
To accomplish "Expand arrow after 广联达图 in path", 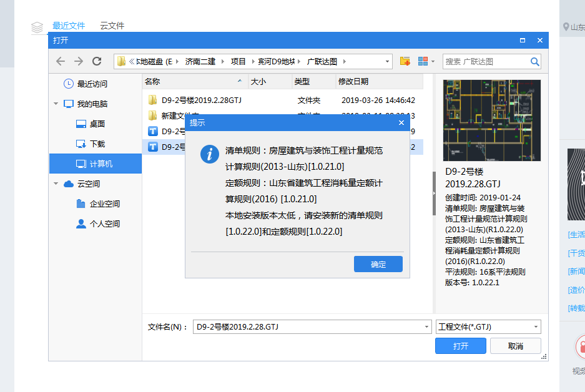I will 344,62.
